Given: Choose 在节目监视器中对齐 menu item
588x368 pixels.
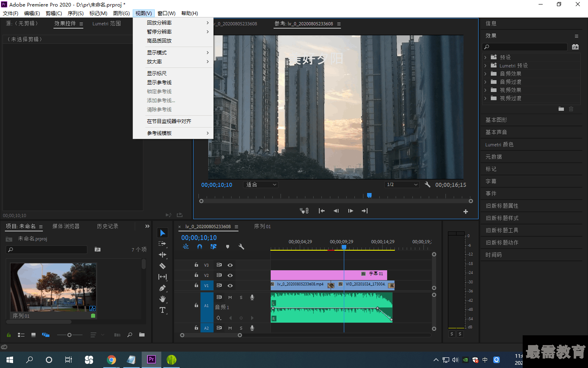Looking at the screenshot, I should pos(173,121).
